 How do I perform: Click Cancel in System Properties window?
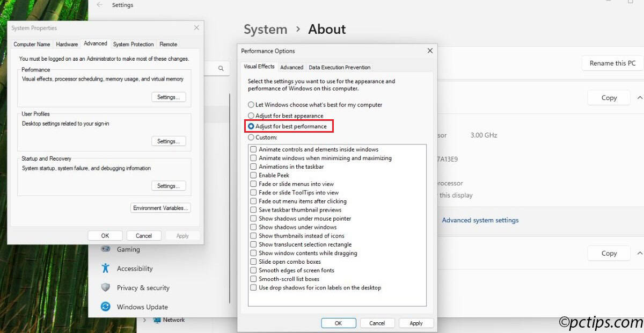[x=144, y=236]
